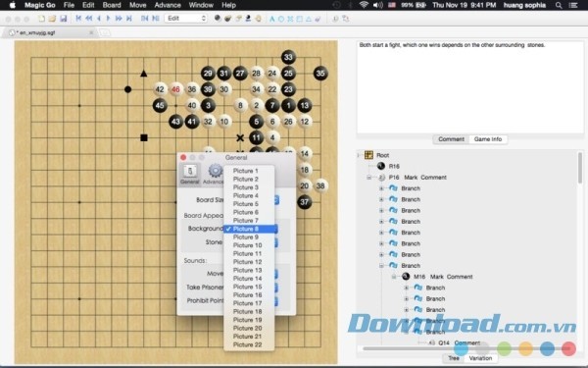Click the red-numbered stone 46
588x368 pixels.
175,89
